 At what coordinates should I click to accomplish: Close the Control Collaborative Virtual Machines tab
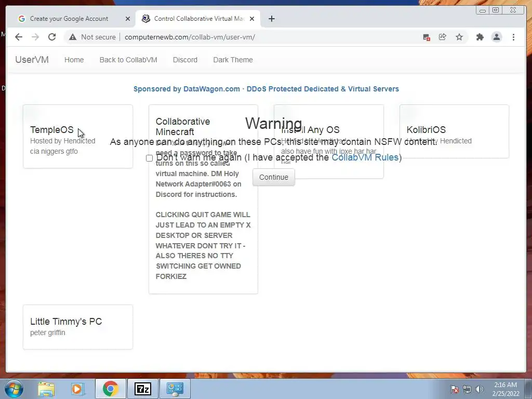click(252, 19)
